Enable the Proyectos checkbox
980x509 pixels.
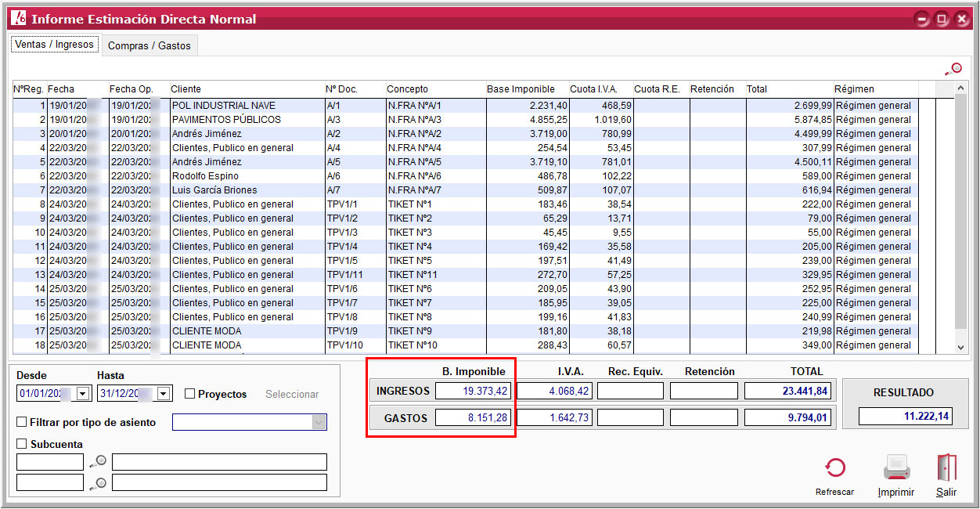point(189,394)
